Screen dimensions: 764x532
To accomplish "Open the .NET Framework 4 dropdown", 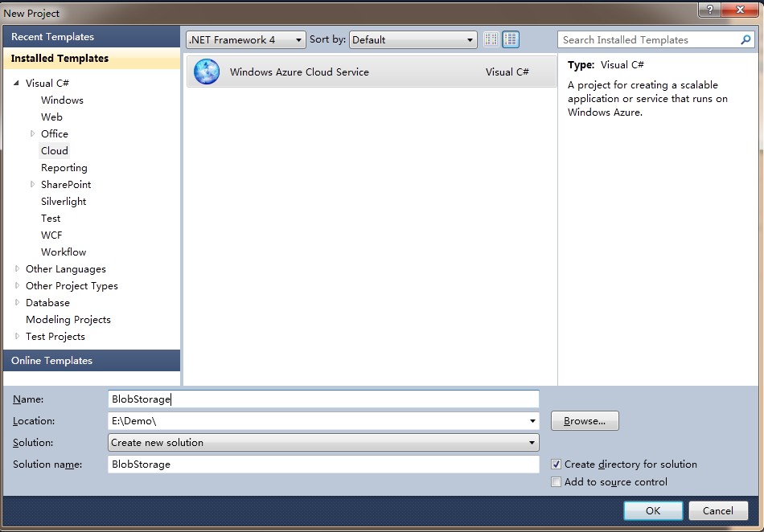I will tap(246, 40).
